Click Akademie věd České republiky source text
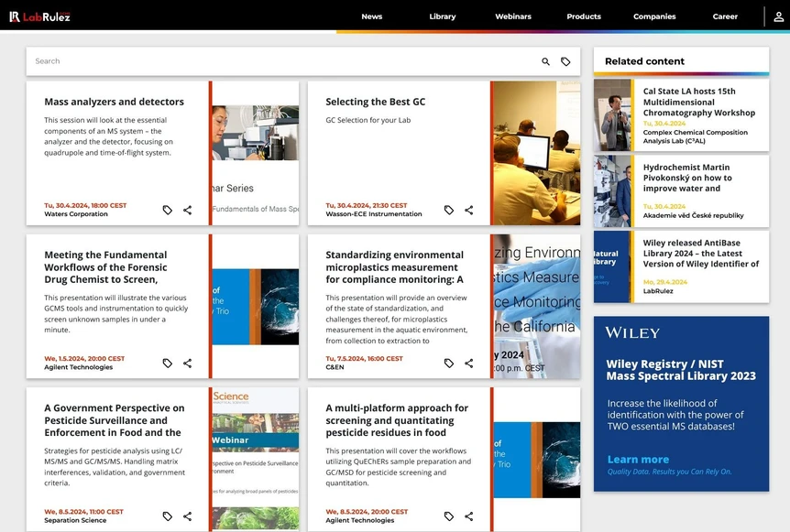This screenshot has width=790, height=532. point(693,215)
